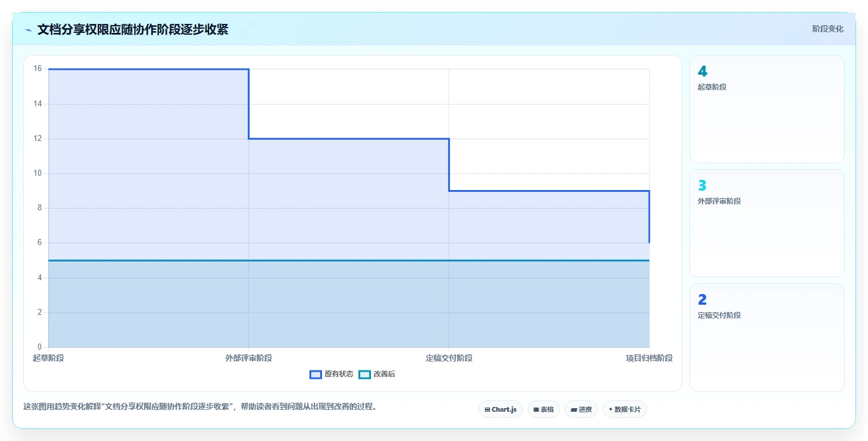Click the number 3 in second card
868x441 pixels.
click(703, 185)
